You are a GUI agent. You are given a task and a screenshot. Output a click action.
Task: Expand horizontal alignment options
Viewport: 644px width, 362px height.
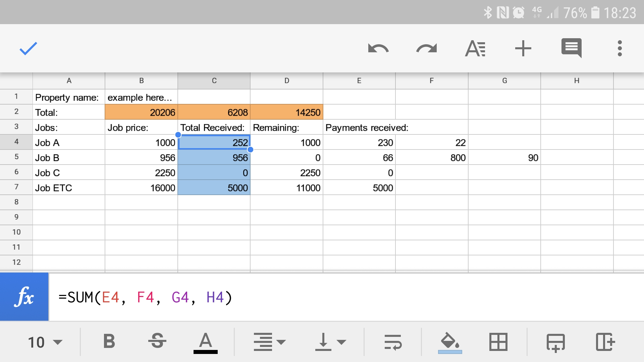pyautogui.click(x=269, y=342)
